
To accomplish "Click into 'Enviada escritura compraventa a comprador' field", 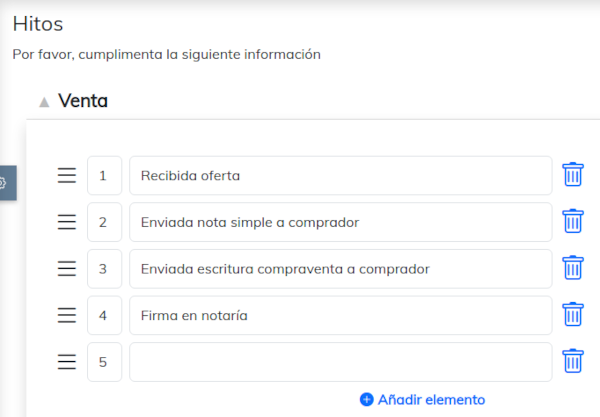I will [x=340, y=268].
